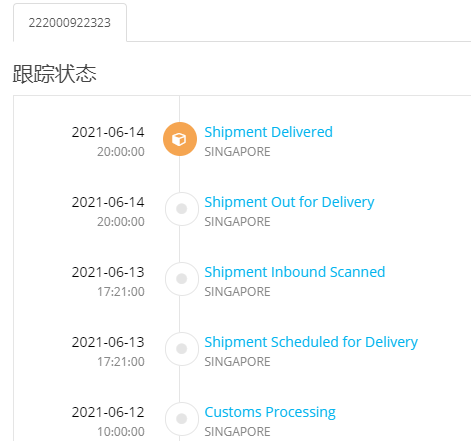Click the 2021-06-13 date beside Scheduled for Delivery
471x441 pixels.
[x=108, y=342]
